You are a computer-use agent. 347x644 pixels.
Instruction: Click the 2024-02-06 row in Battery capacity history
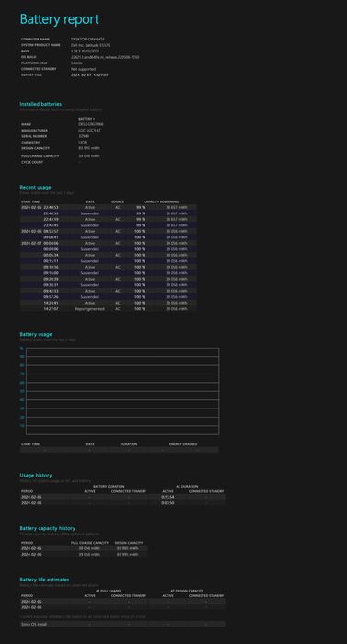click(84, 555)
